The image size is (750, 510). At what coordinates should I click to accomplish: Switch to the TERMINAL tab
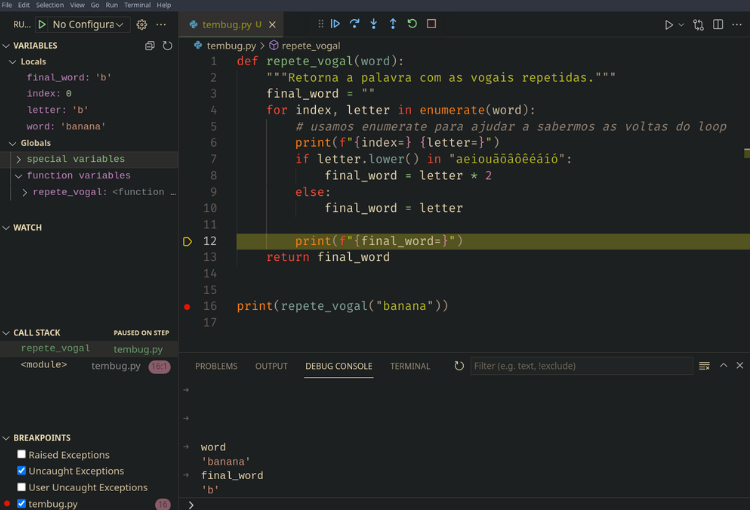[410, 367]
